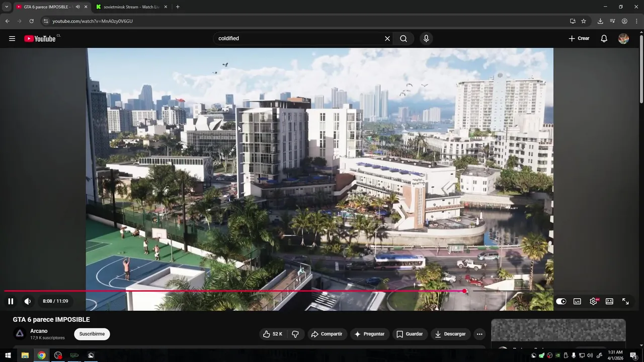644x362 pixels.
Task: Open the Arcano channel name link
Action: [39, 331]
